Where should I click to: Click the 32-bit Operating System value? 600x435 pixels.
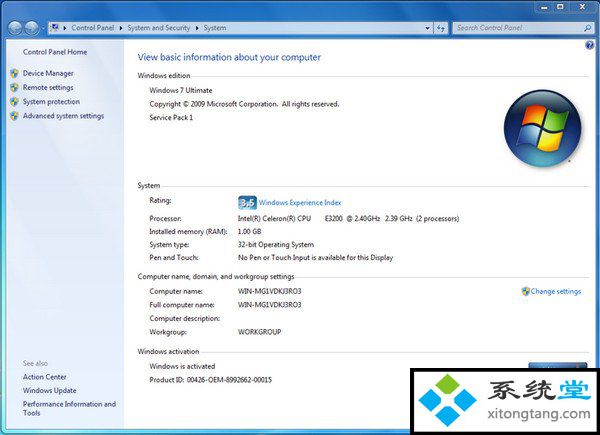[276, 244]
